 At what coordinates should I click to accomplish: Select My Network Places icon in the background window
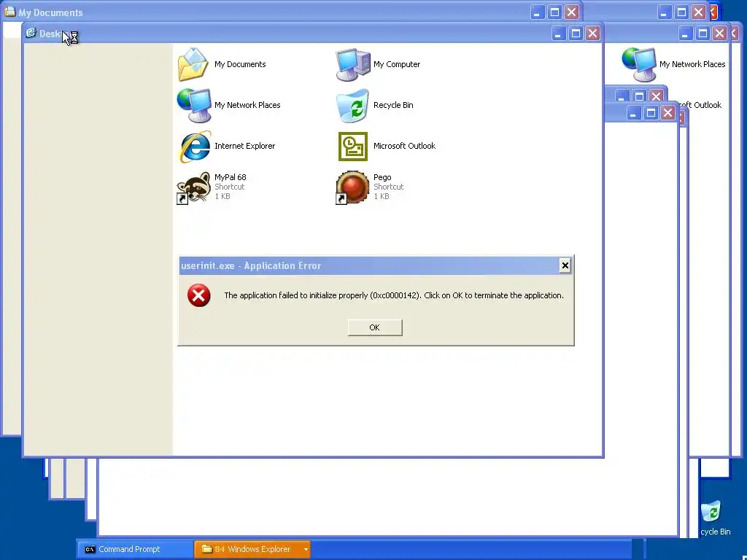pyautogui.click(x=639, y=64)
